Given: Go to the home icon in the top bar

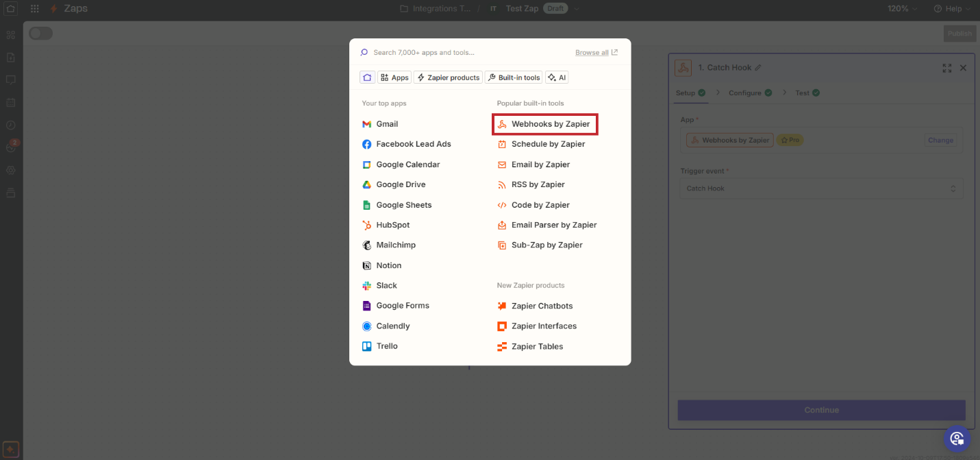Looking at the screenshot, I should (11, 9).
